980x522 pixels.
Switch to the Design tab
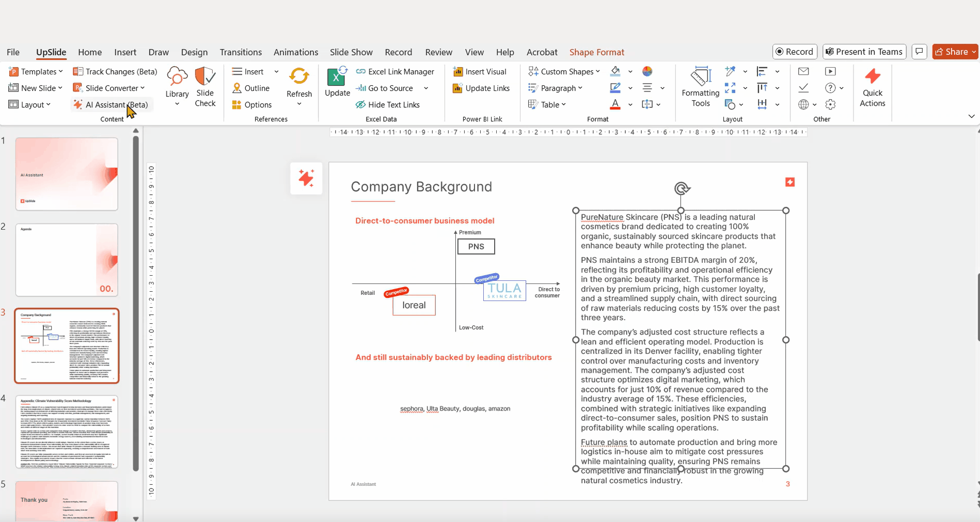pos(194,52)
